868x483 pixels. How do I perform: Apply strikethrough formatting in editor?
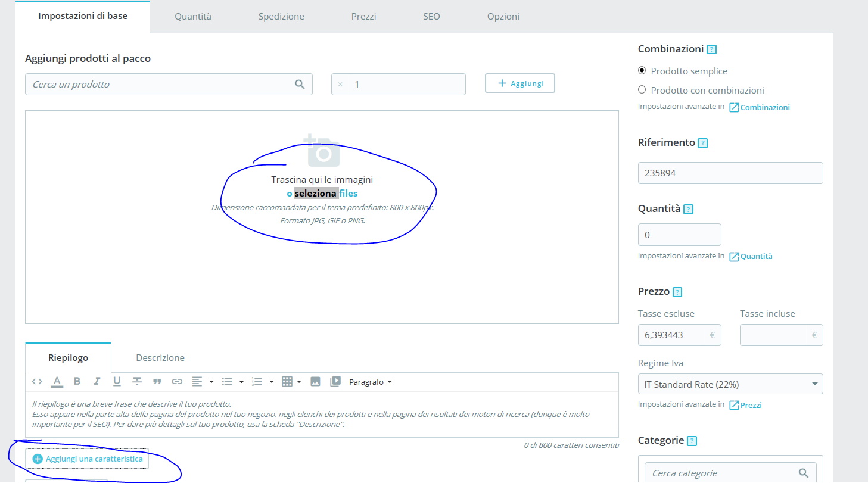(137, 382)
